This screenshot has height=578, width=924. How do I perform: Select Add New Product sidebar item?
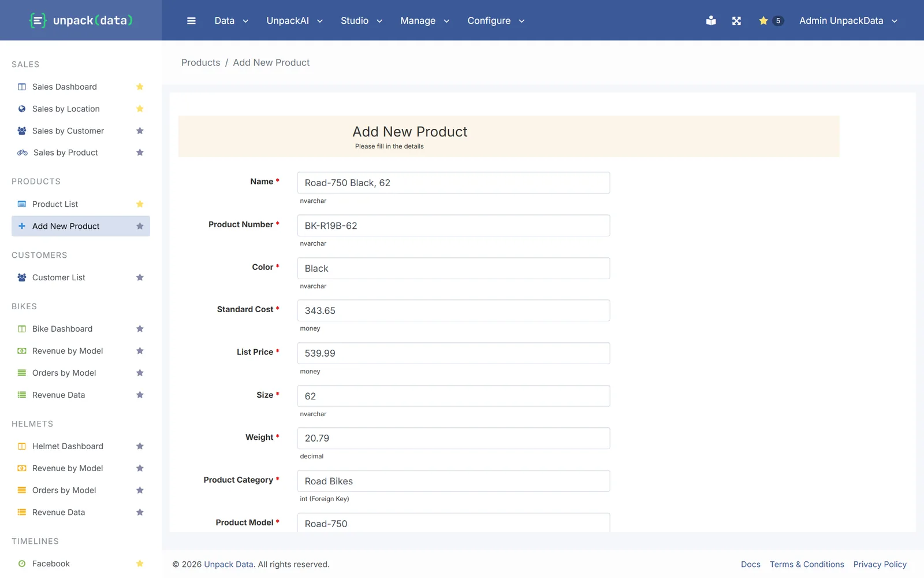point(81,226)
